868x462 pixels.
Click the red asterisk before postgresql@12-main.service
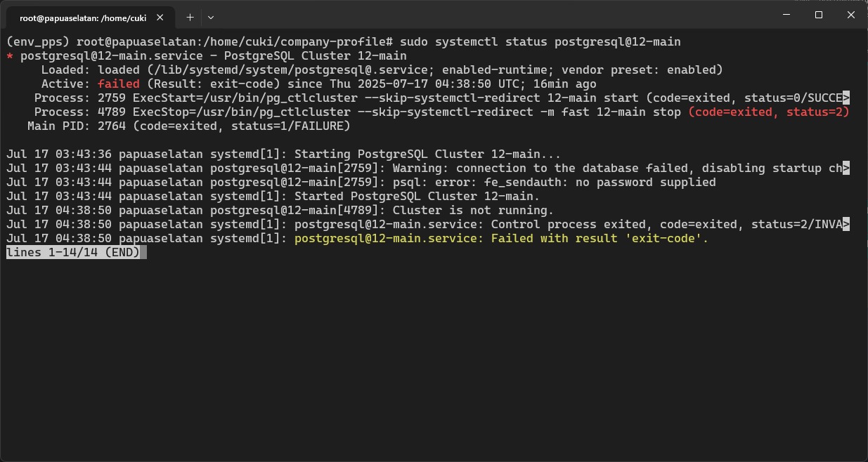(10, 56)
